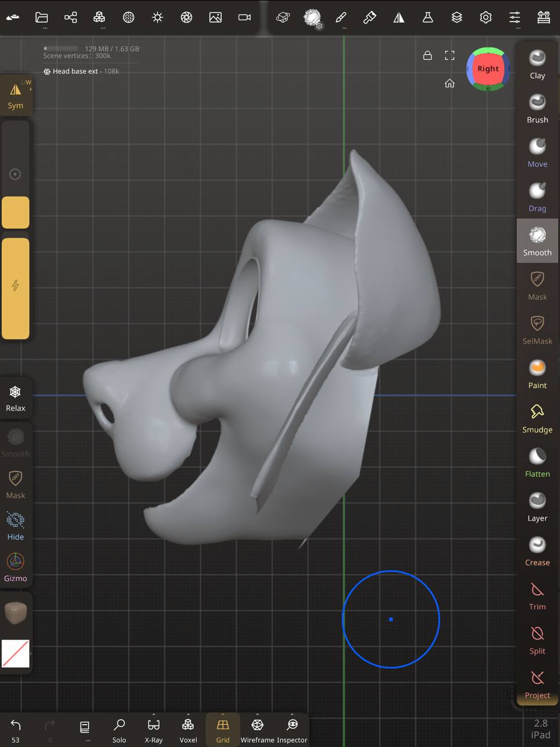Open the Layers menu in top toolbar
The height and width of the screenshot is (747, 560).
click(x=457, y=18)
